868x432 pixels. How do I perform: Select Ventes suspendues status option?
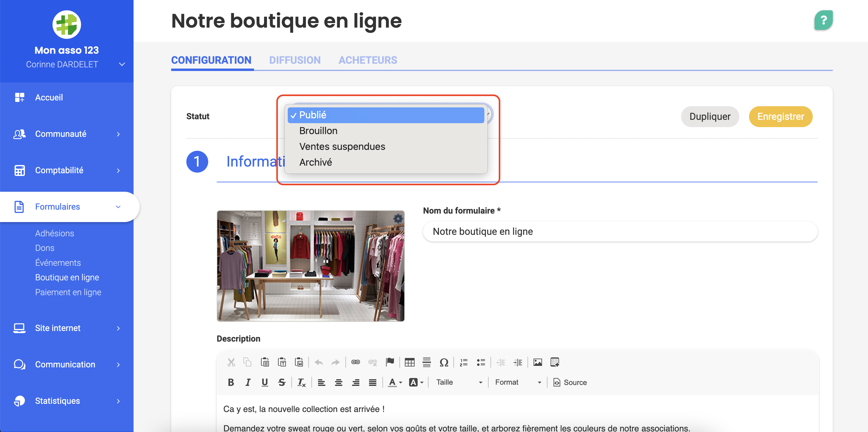386,147
